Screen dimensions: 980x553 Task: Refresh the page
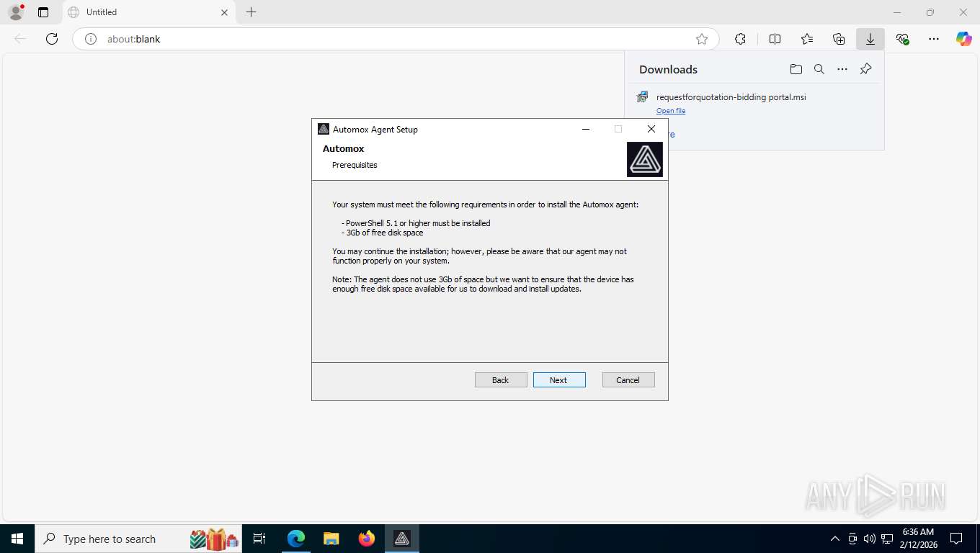[52, 39]
